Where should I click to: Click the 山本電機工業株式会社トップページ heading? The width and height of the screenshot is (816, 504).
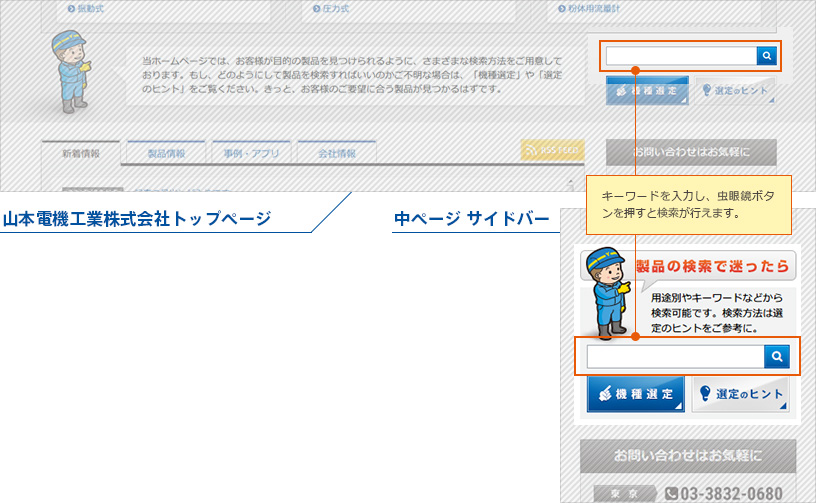pyautogui.click(x=137, y=219)
